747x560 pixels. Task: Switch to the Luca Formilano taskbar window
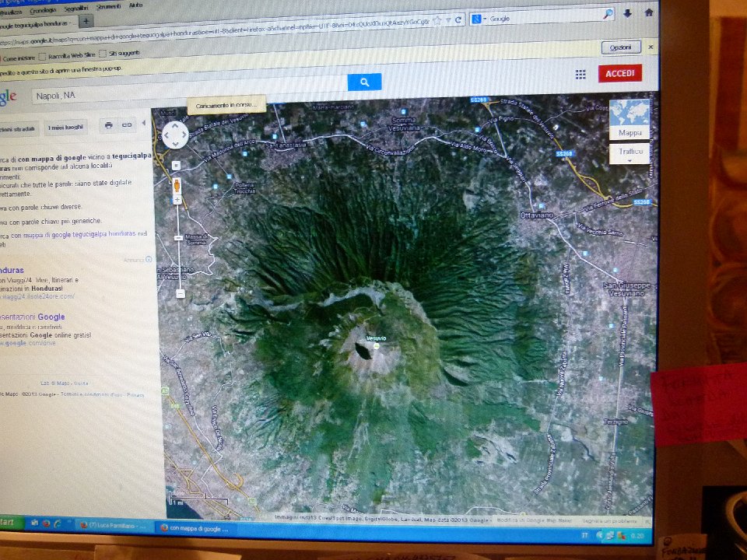[114, 525]
